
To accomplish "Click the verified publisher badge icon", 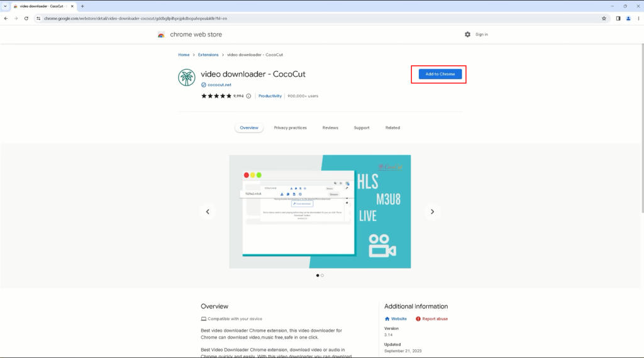I will point(203,85).
